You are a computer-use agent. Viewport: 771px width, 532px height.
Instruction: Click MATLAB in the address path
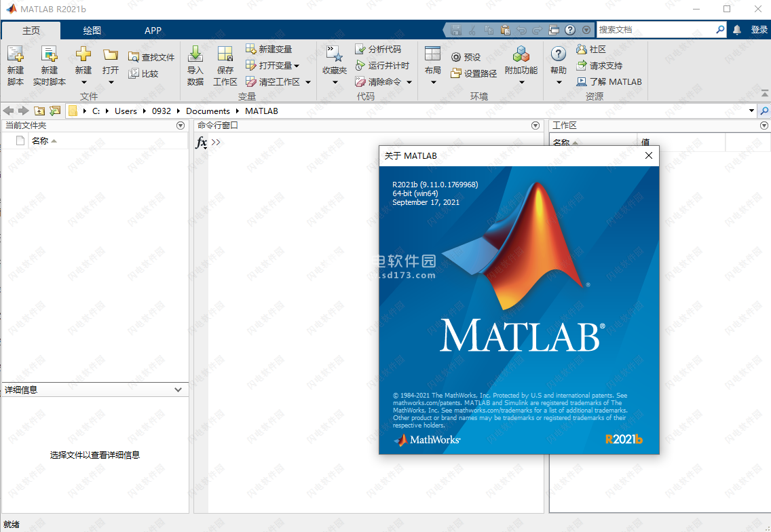[261, 111]
